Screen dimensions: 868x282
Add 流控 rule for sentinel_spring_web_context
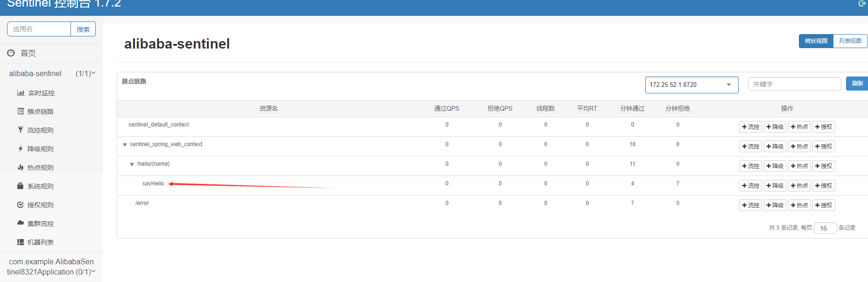[x=750, y=147]
